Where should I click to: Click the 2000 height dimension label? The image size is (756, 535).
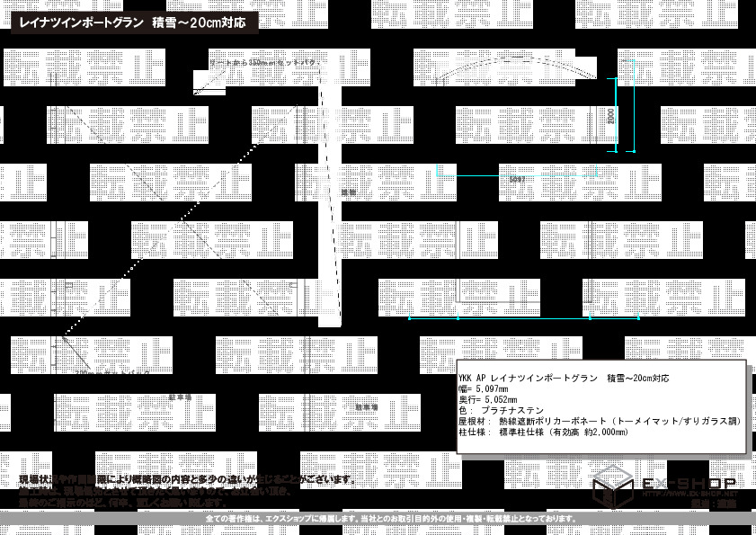[x=611, y=115]
